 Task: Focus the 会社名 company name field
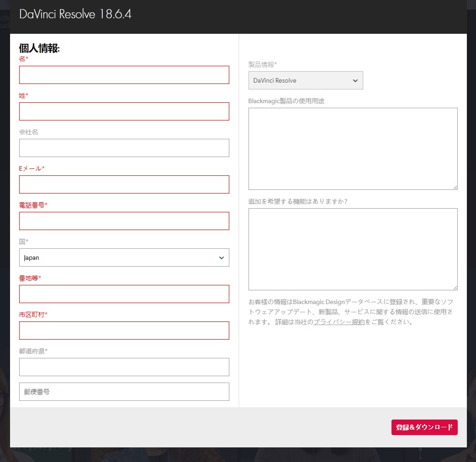[124, 148]
